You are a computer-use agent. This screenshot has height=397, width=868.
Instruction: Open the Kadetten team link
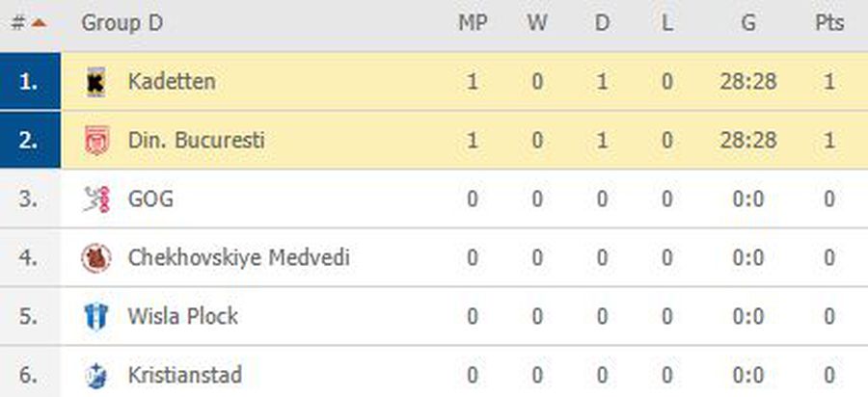tap(172, 82)
